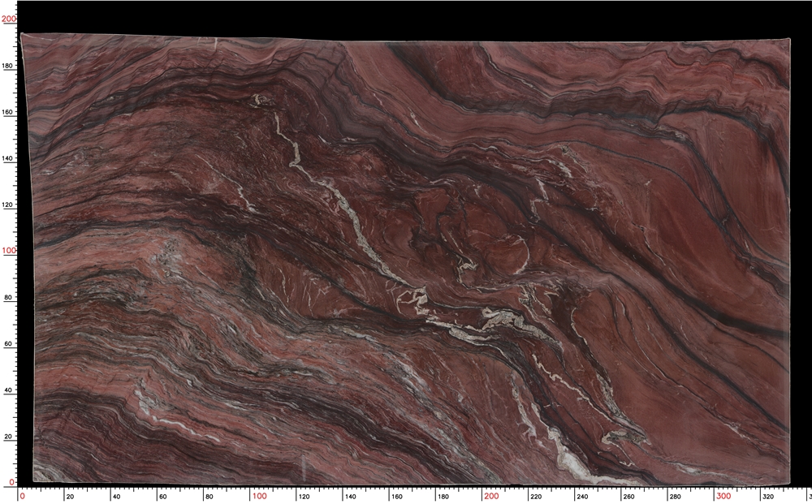The image size is (812, 504).
Task: Click the 240 label on horizontal ruler
Action: 582,497
